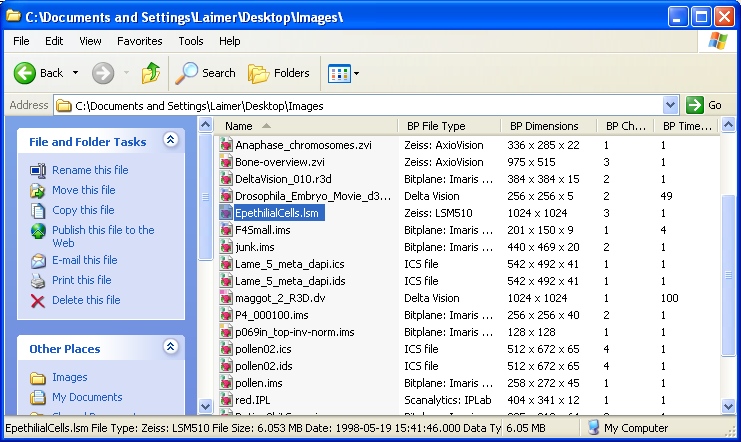Click file icon of Bone-overview.zvi
The image size is (741, 442).
coord(226,162)
